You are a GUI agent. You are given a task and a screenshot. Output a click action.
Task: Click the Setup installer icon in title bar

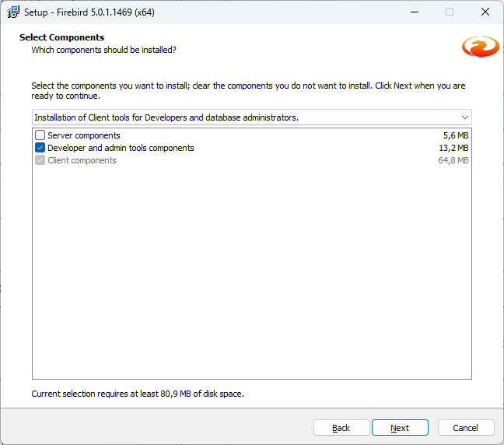tap(13, 12)
